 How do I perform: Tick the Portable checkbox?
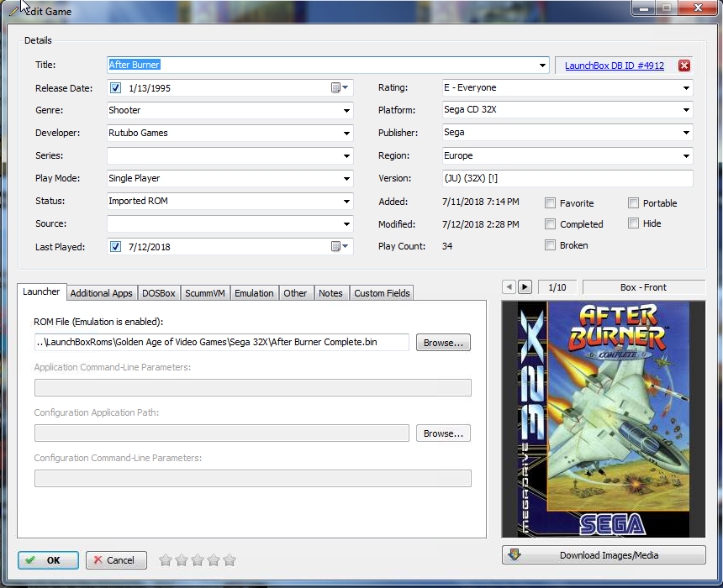(x=634, y=203)
